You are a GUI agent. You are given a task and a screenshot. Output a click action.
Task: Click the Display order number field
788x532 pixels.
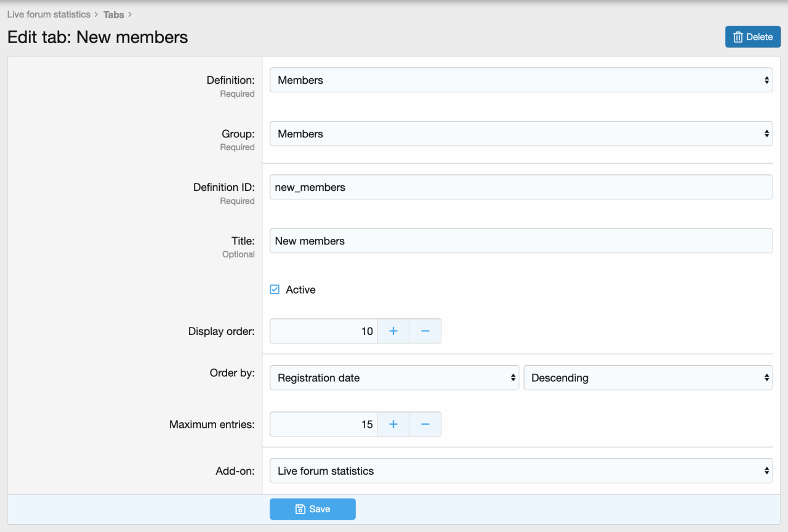tap(324, 331)
